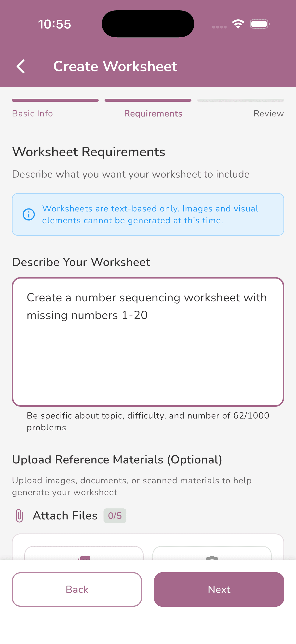Click the text-based worksheets notice banner
The height and width of the screenshot is (644, 296).
click(148, 214)
